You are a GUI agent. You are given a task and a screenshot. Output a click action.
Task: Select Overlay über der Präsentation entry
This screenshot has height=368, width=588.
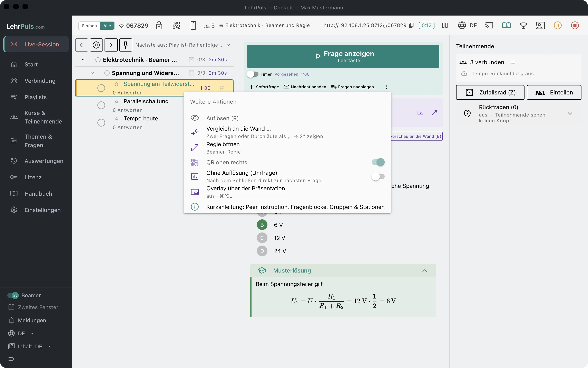coord(287,192)
